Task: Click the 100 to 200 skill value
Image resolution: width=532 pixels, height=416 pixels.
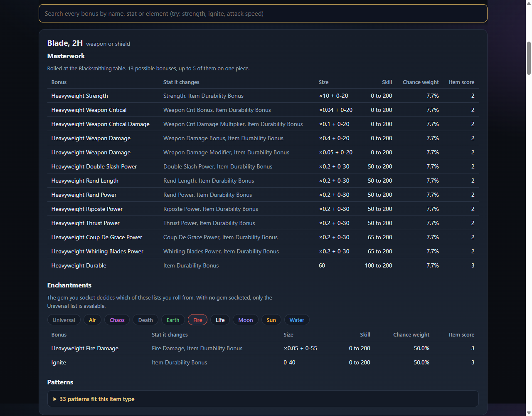Action: tap(378, 265)
